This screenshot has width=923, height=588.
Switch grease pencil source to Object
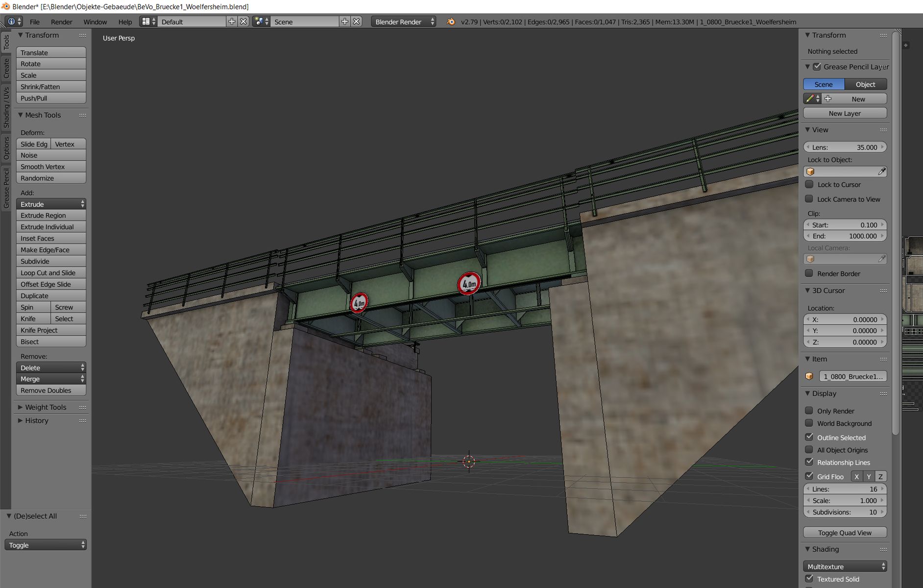click(x=866, y=84)
